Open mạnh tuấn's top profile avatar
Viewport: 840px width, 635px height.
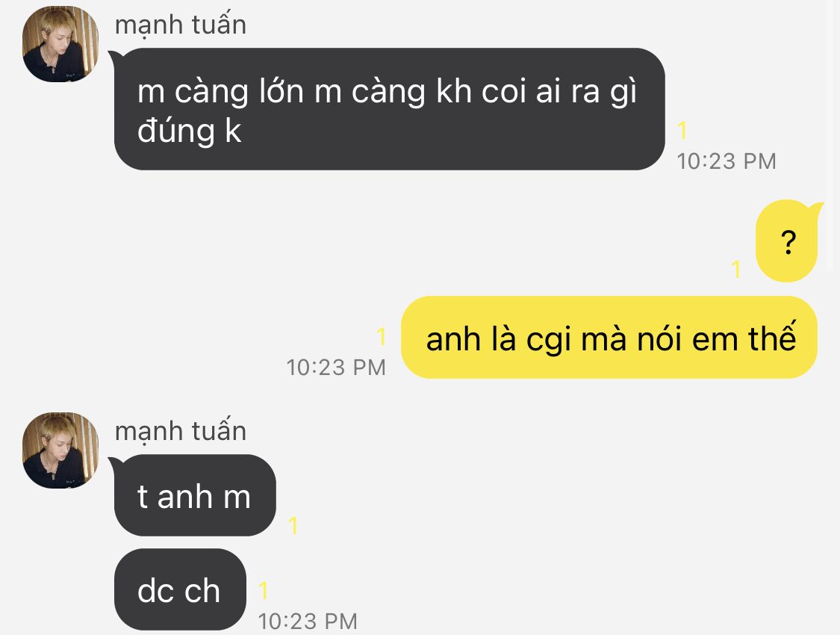[60, 44]
